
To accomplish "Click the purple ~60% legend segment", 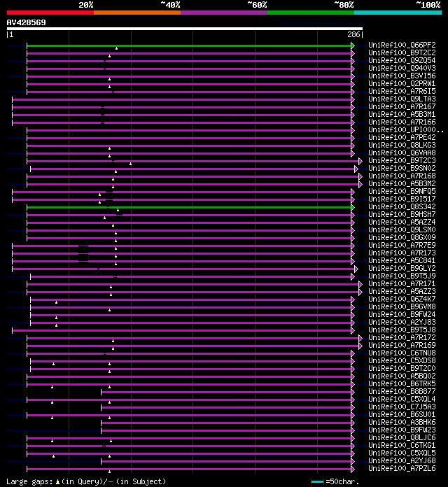I will click(224, 13).
